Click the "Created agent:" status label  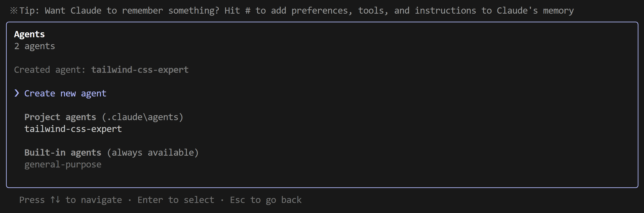pyautogui.click(x=50, y=70)
